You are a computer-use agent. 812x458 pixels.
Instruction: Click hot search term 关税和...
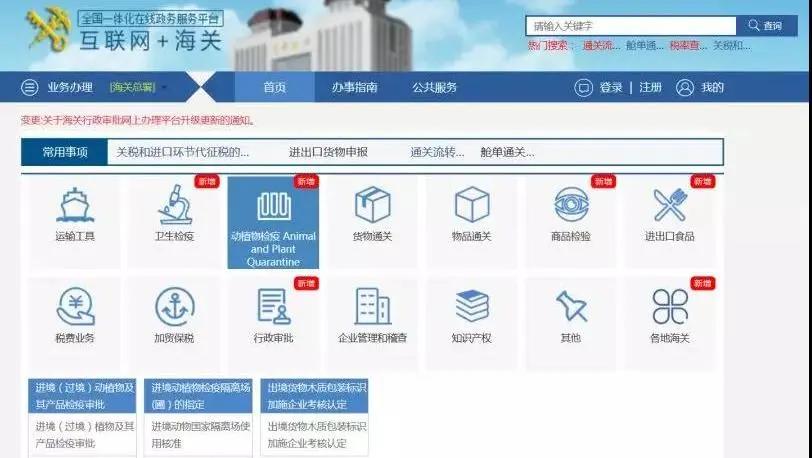(x=732, y=46)
